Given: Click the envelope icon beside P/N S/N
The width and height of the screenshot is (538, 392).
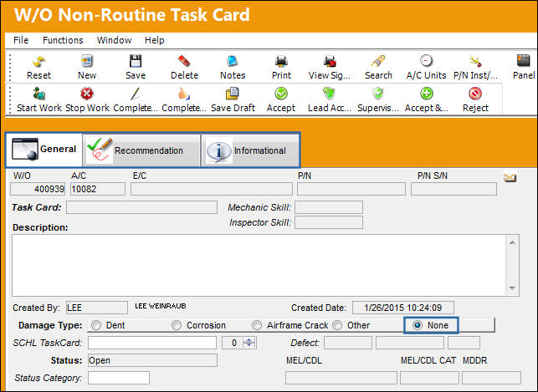Looking at the screenshot, I should click(x=510, y=177).
